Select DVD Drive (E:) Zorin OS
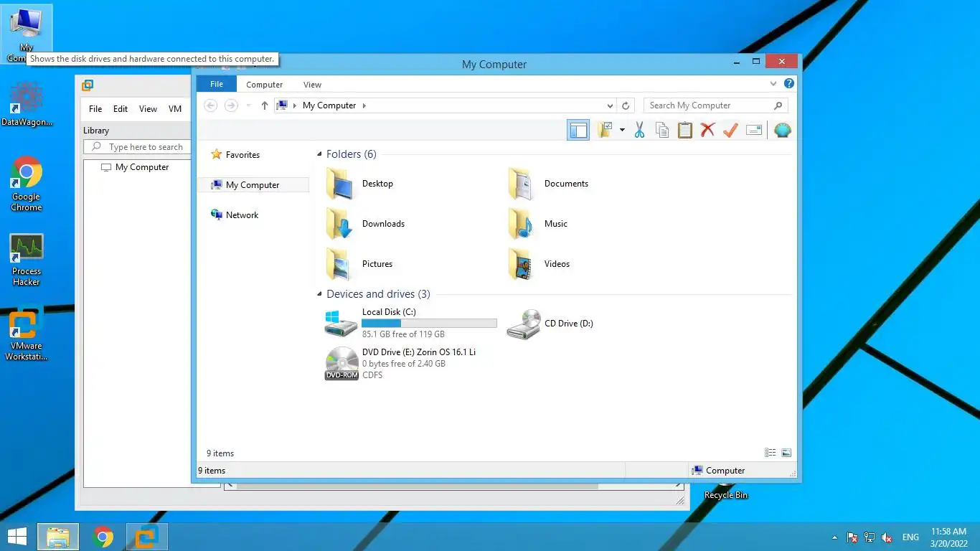This screenshot has height=551, width=980. click(400, 364)
